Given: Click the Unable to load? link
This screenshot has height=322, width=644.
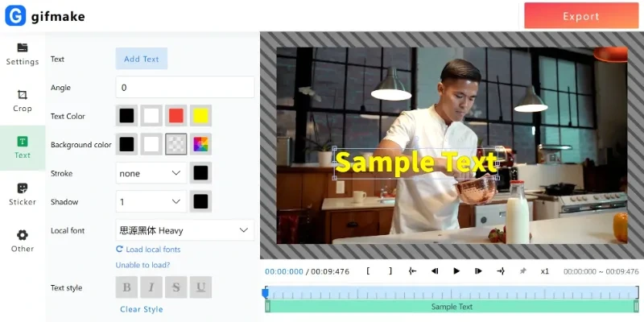Looking at the screenshot, I should point(142,265).
